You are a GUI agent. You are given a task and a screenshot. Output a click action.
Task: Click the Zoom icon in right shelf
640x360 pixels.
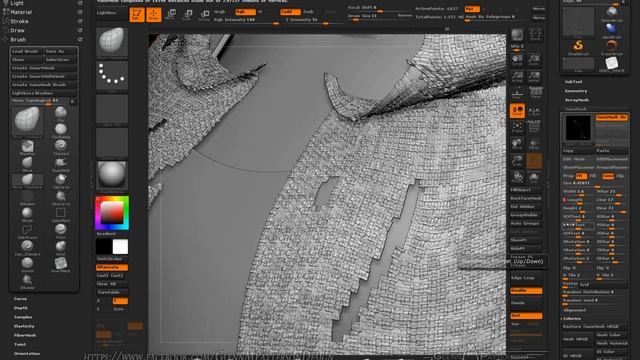534,61
